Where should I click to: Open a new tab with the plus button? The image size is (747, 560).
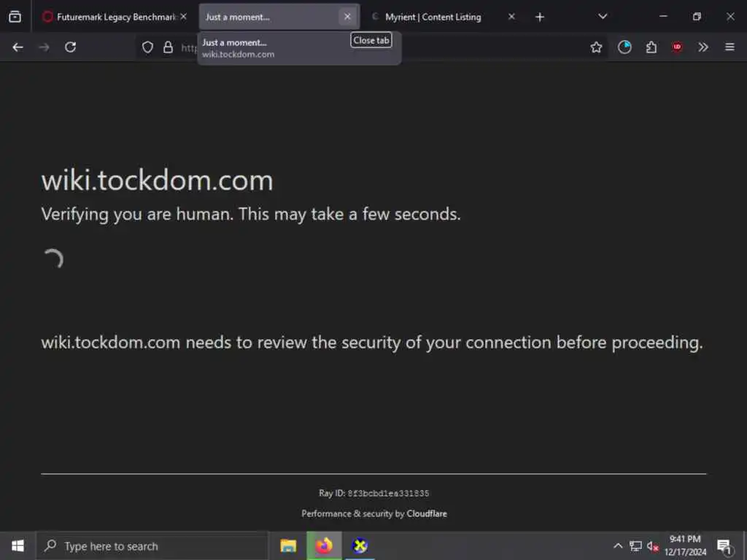click(539, 17)
